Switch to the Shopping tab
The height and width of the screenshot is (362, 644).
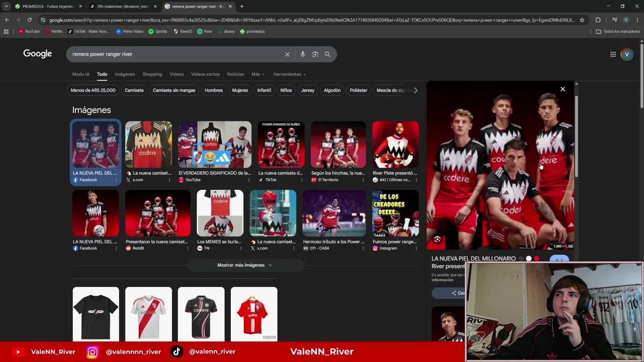[x=152, y=74]
